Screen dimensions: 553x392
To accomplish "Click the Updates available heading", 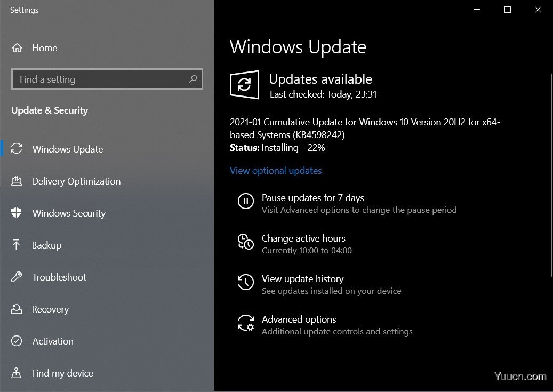I will [x=320, y=79].
